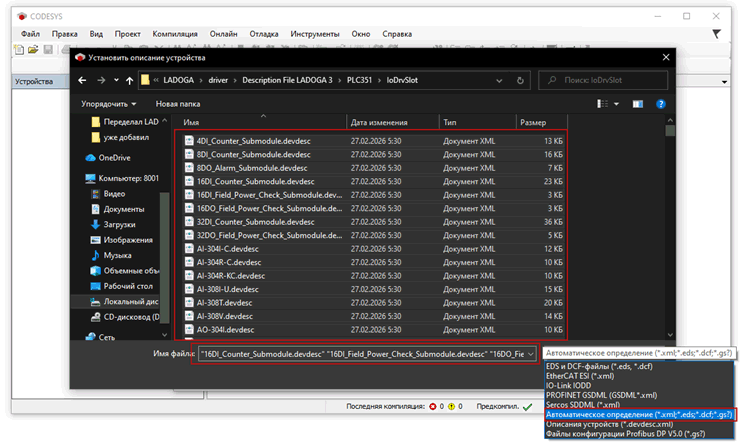Screen dimensions: 747x446
Task: Open the Вид menu
Action: pyautogui.click(x=96, y=34)
